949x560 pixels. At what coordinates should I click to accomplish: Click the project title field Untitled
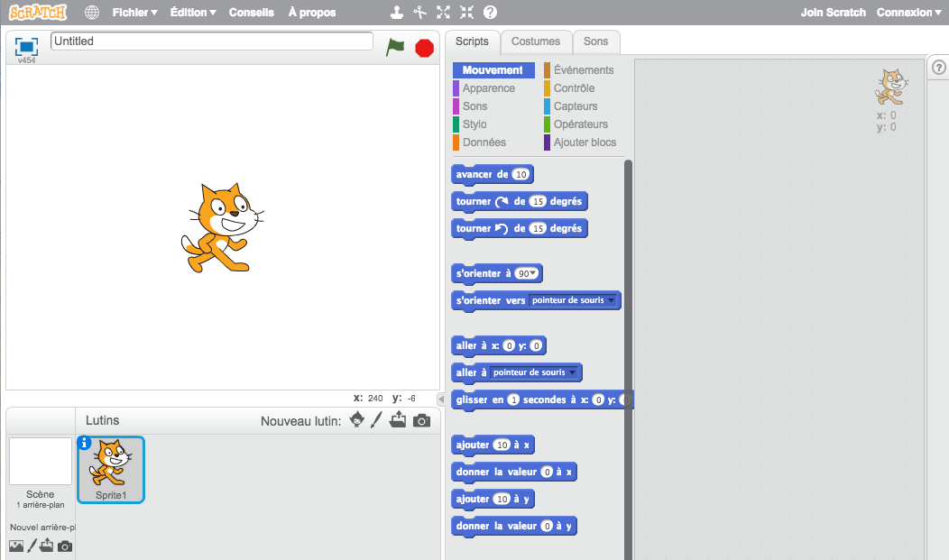point(212,41)
